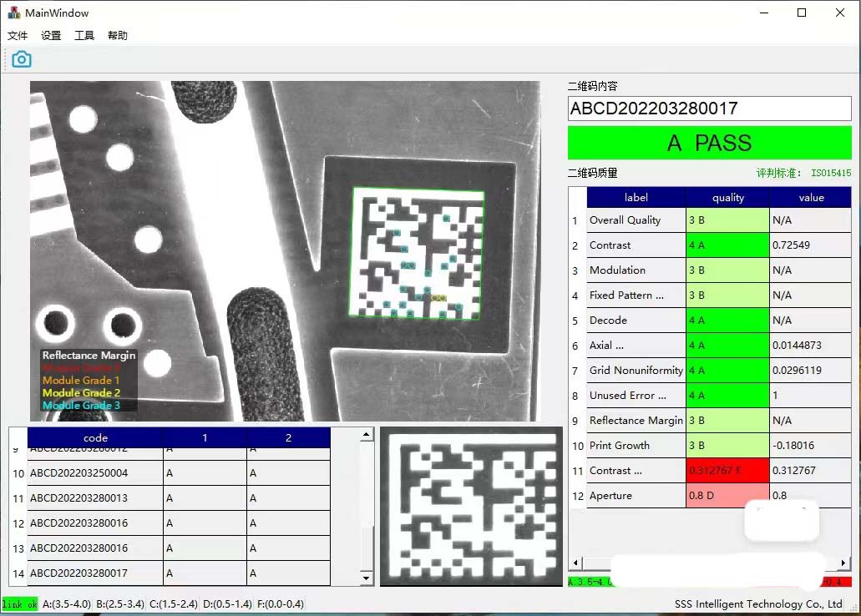Select the 3 B cell for Overall Quality
Screen dimensions: 861x616
point(728,220)
